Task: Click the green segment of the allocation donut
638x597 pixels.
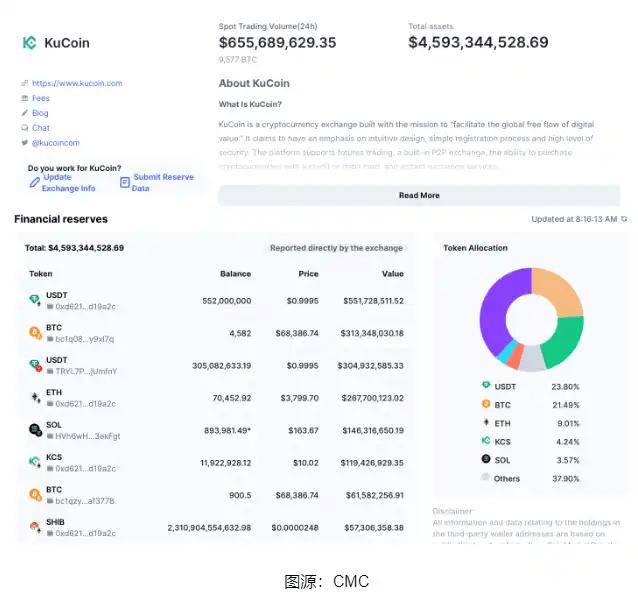Action: (x=564, y=340)
